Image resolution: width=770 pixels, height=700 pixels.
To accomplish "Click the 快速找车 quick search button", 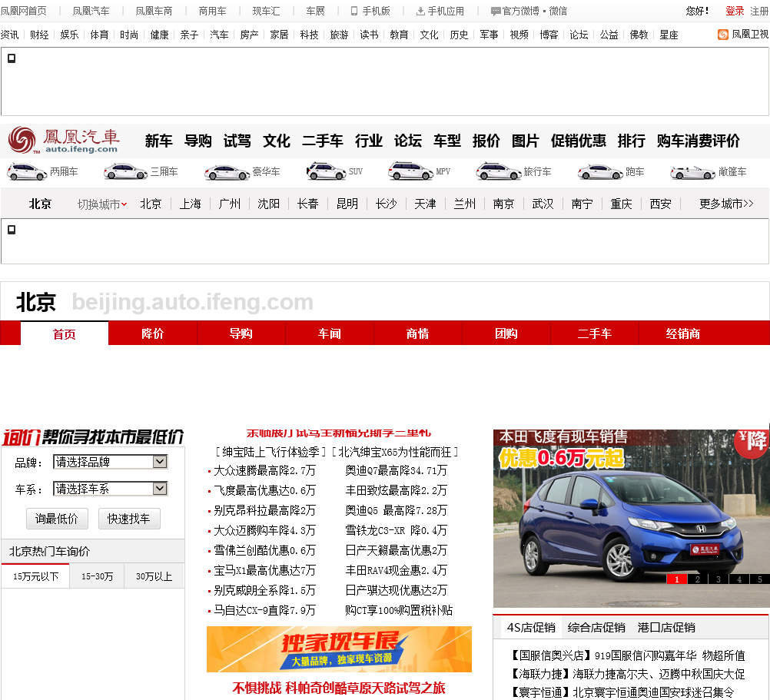I will point(129,519).
